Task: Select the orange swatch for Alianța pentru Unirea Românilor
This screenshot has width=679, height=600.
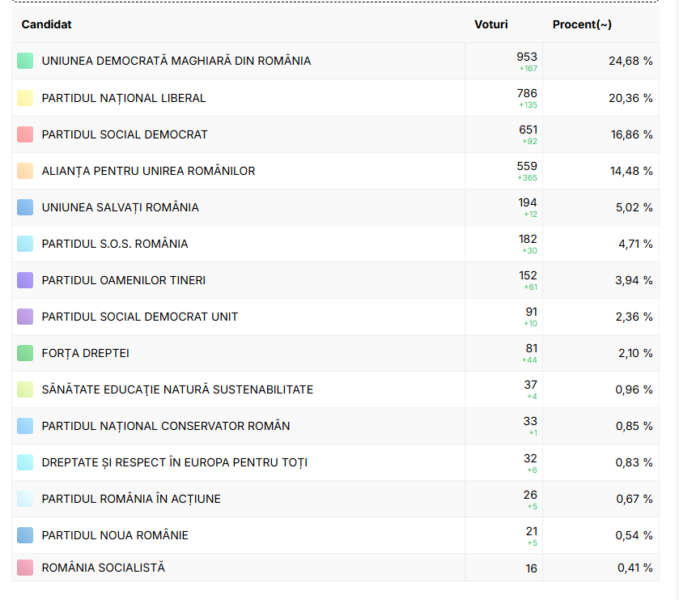Action: 25,171
